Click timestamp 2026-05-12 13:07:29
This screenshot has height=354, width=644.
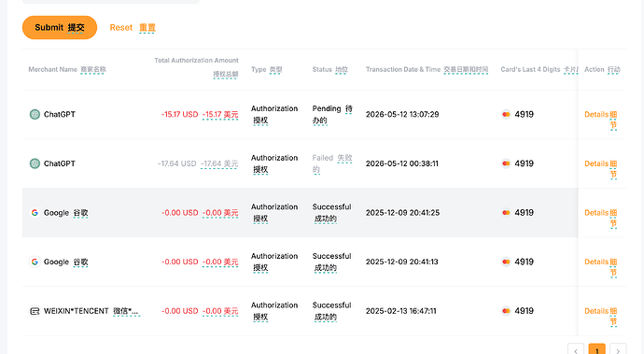(x=402, y=114)
